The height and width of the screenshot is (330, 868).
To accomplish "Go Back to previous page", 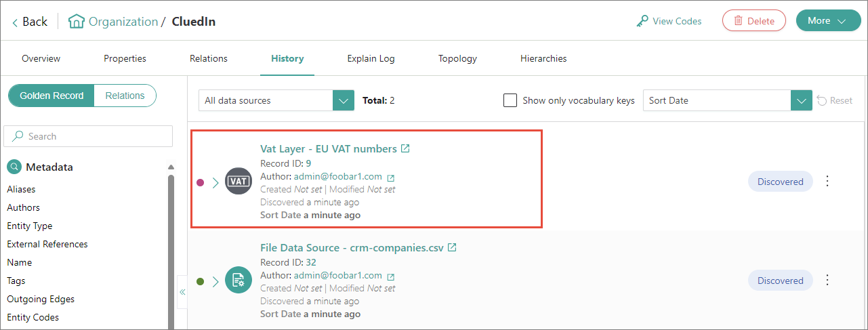I will [30, 22].
